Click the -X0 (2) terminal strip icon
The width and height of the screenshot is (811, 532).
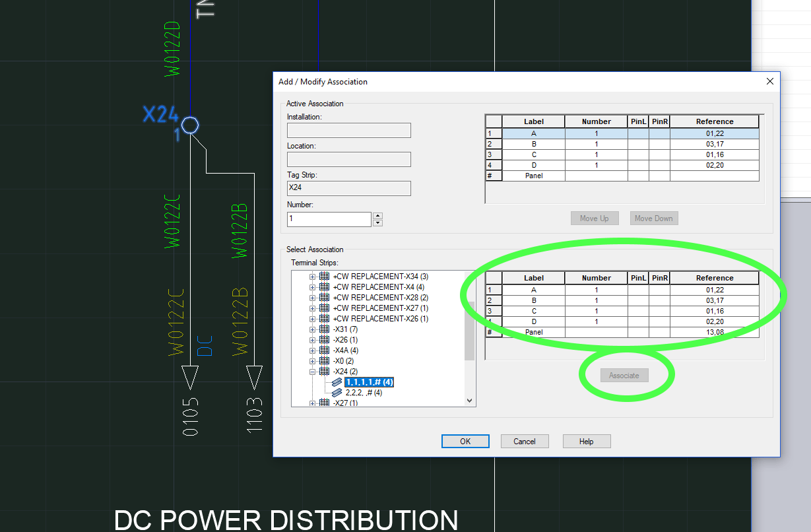(x=325, y=361)
